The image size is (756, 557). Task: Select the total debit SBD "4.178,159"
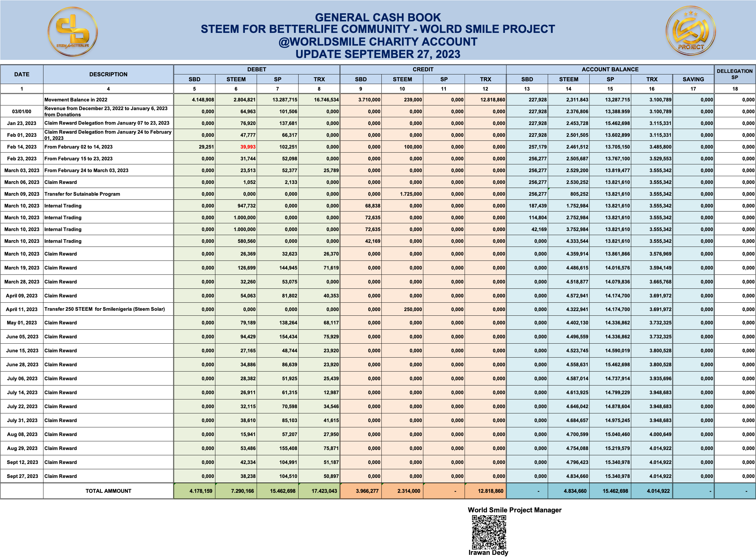point(201,491)
